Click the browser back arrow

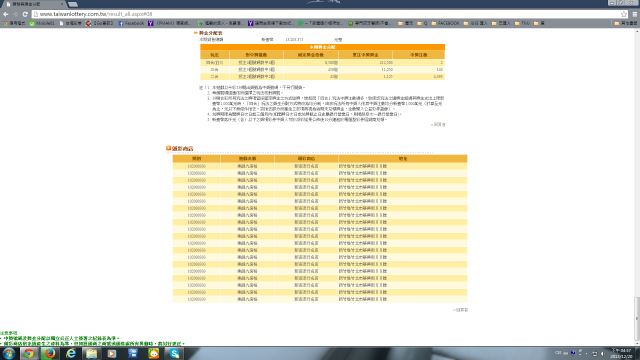click(x=6, y=14)
